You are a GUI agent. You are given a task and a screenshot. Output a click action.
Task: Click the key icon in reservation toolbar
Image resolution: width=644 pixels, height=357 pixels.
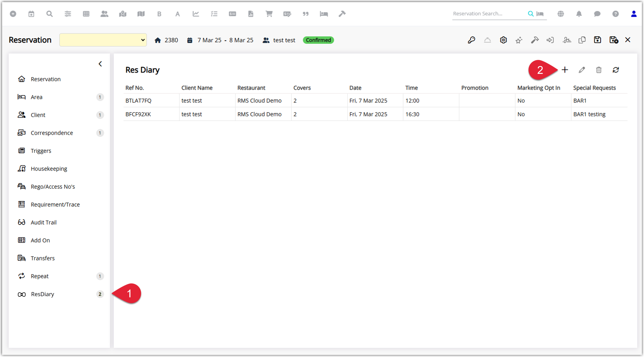coord(472,40)
